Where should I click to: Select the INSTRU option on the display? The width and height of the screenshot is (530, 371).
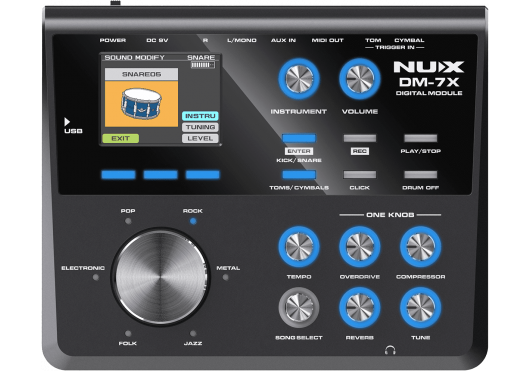pyautogui.click(x=200, y=116)
